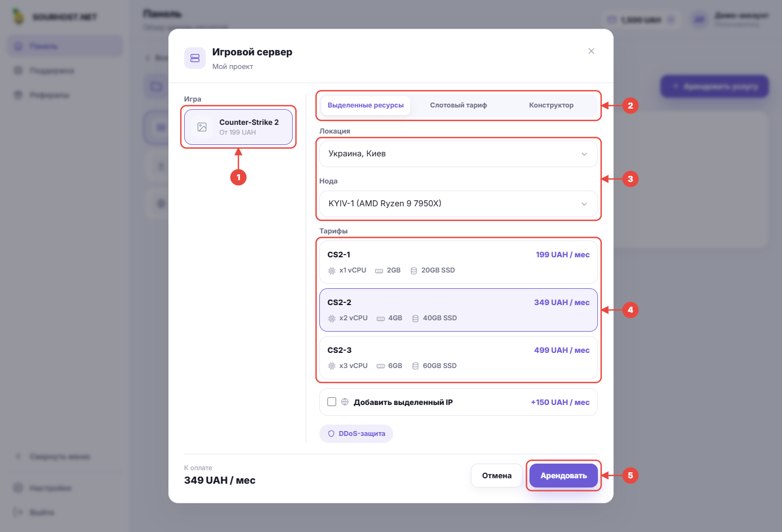
Task: Click the vCPU chip icon in CS2-1 tariff
Action: (x=332, y=270)
